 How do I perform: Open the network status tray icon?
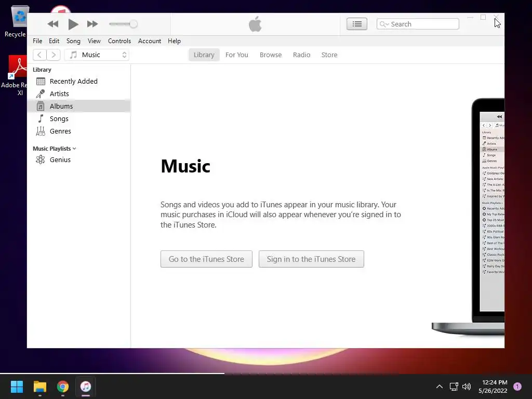pyautogui.click(x=454, y=387)
